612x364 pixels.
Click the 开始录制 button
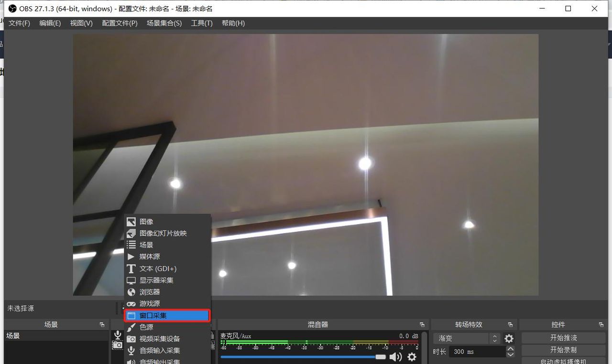coord(564,350)
